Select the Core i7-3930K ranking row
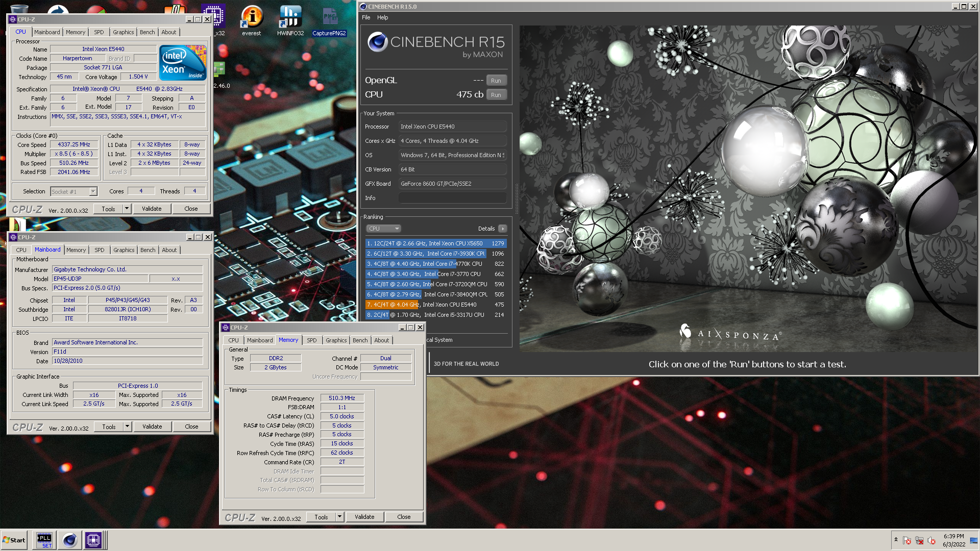980x551 pixels. [436, 254]
